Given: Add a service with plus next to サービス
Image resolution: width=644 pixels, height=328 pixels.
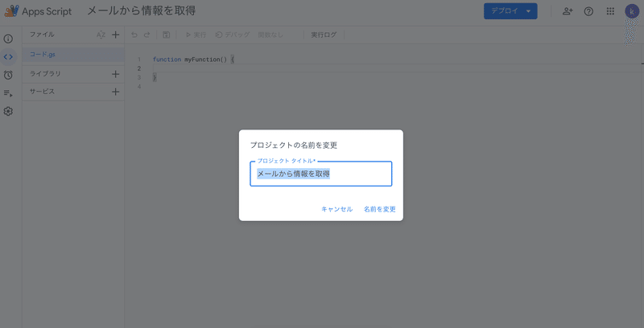Looking at the screenshot, I should pos(115,92).
